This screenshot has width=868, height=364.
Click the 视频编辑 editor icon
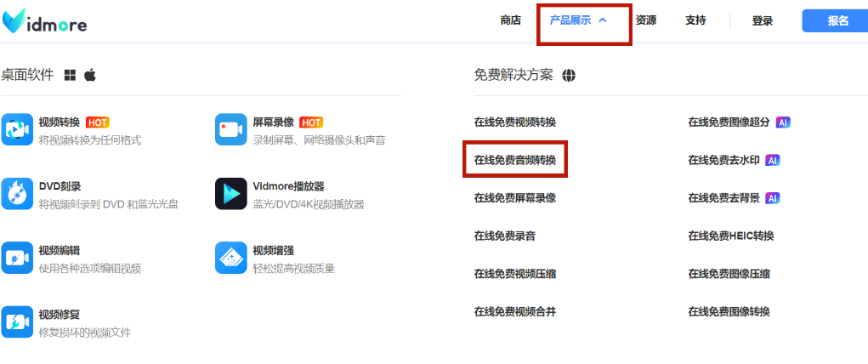pyautogui.click(x=16, y=258)
